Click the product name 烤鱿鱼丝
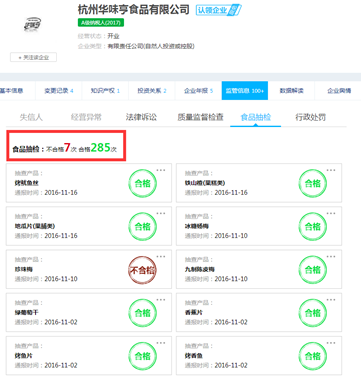The image size is (361, 381). click(x=27, y=183)
